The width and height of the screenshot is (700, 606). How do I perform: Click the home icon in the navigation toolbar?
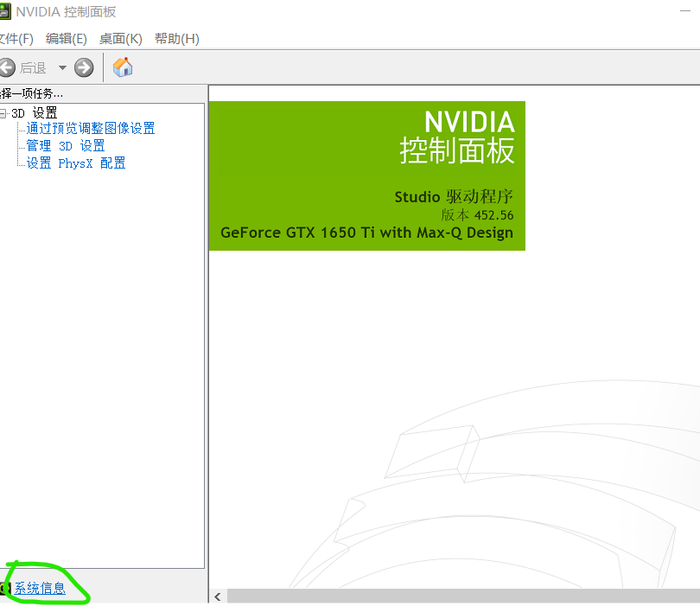pos(122,67)
